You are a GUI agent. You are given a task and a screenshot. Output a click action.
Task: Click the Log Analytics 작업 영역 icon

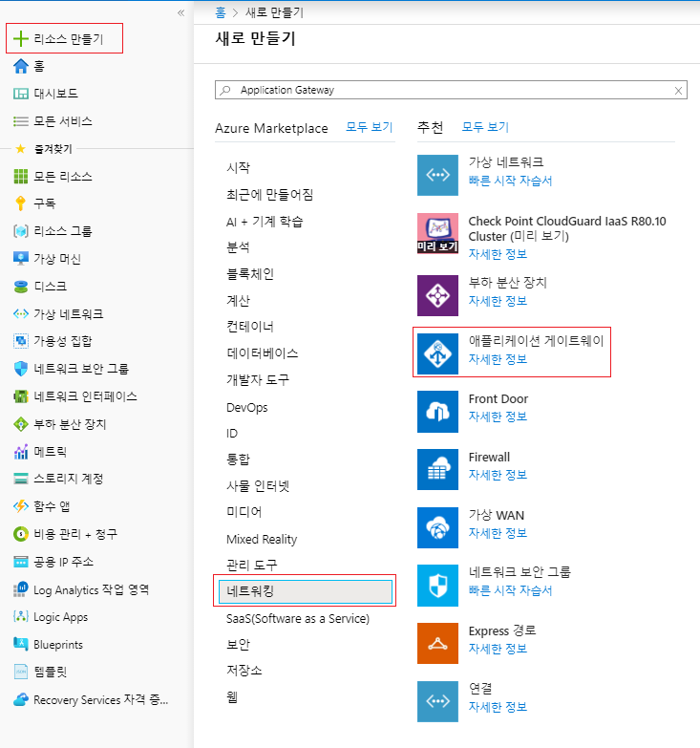click(x=20, y=589)
